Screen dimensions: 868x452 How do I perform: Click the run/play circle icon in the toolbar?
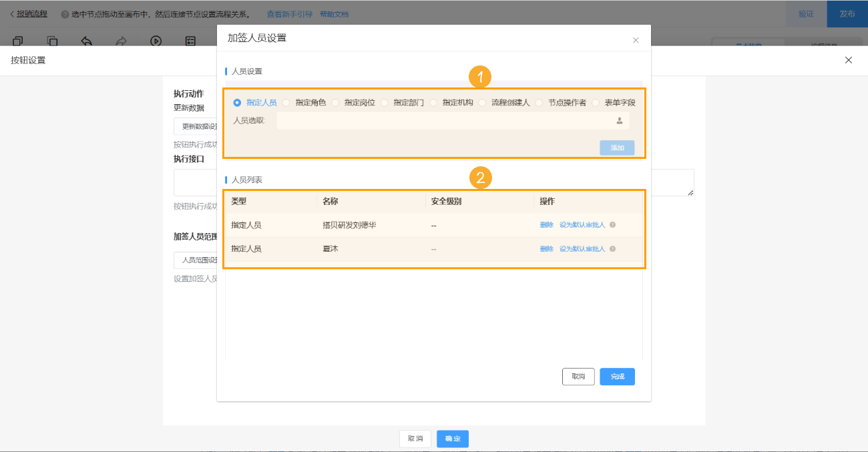pyautogui.click(x=156, y=41)
